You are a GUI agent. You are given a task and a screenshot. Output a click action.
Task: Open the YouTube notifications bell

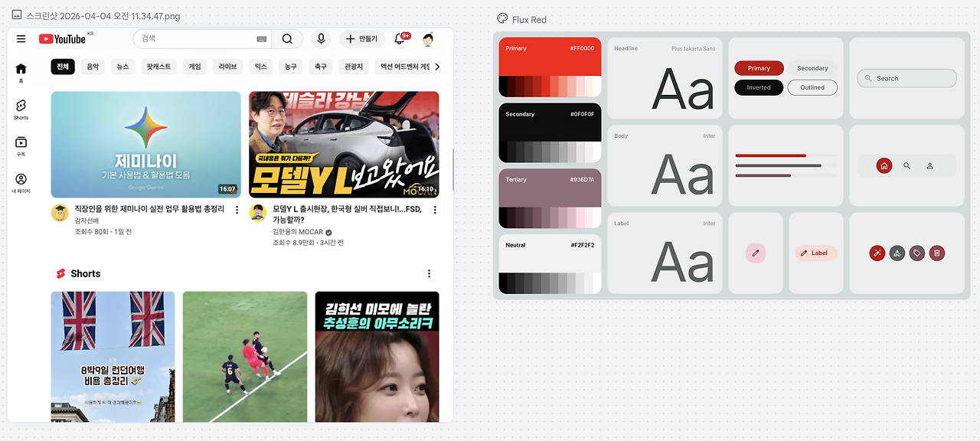pyautogui.click(x=399, y=38)
